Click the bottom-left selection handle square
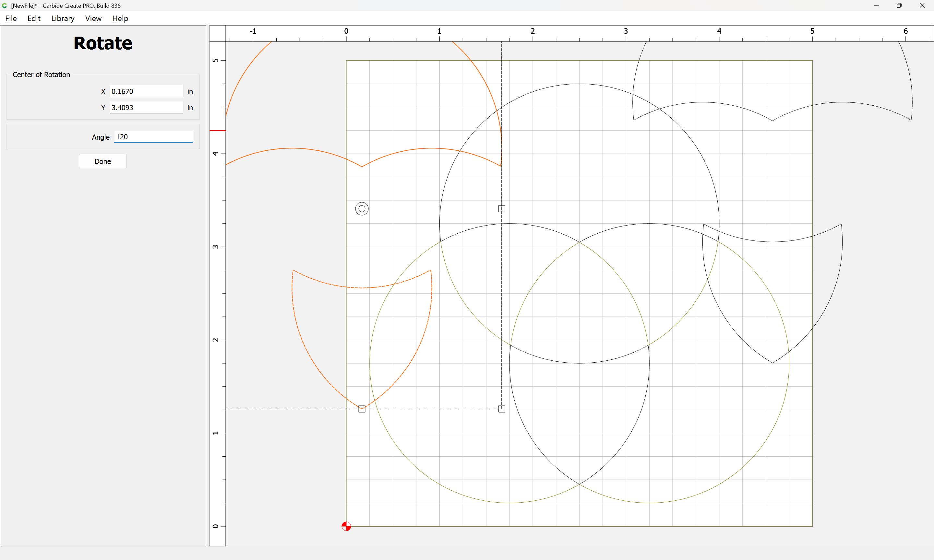This screenshot has height=560, width=934. pyautogui.click(x=362, y=409)
